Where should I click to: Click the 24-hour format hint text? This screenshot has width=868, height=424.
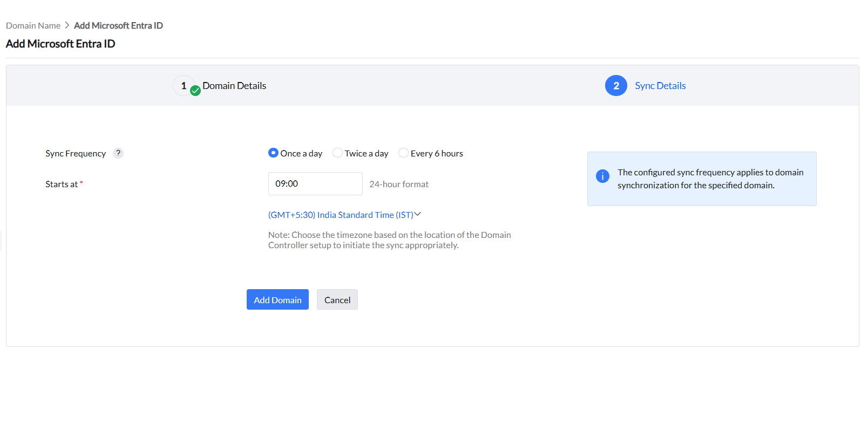[x=399, y=184]
